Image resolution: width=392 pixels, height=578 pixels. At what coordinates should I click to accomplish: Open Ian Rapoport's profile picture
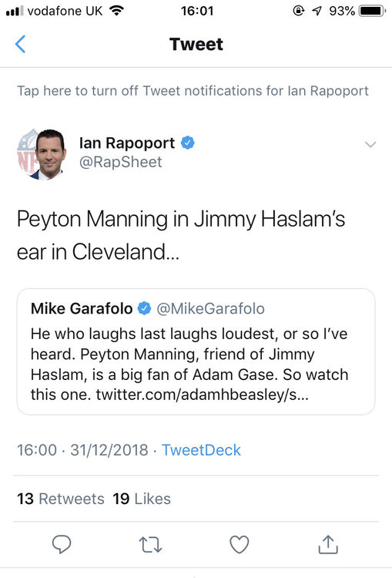pos(42,154)
